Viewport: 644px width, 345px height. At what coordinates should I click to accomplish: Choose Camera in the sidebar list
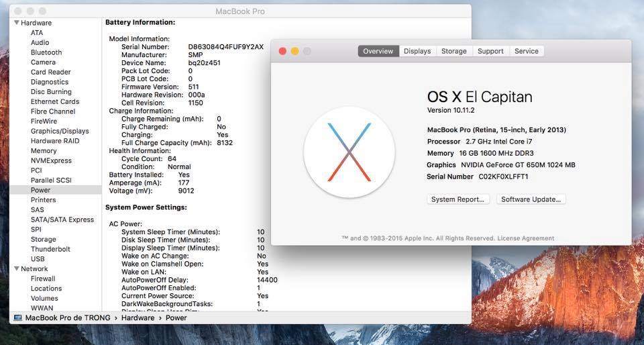(x=43, y=62)
